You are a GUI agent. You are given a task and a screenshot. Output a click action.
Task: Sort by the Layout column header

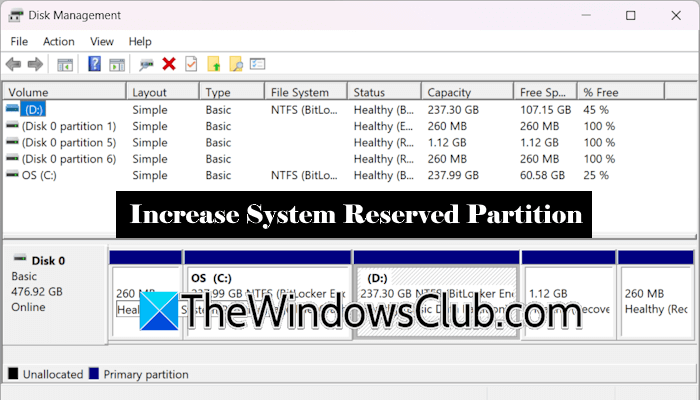(x=162, y=92)
